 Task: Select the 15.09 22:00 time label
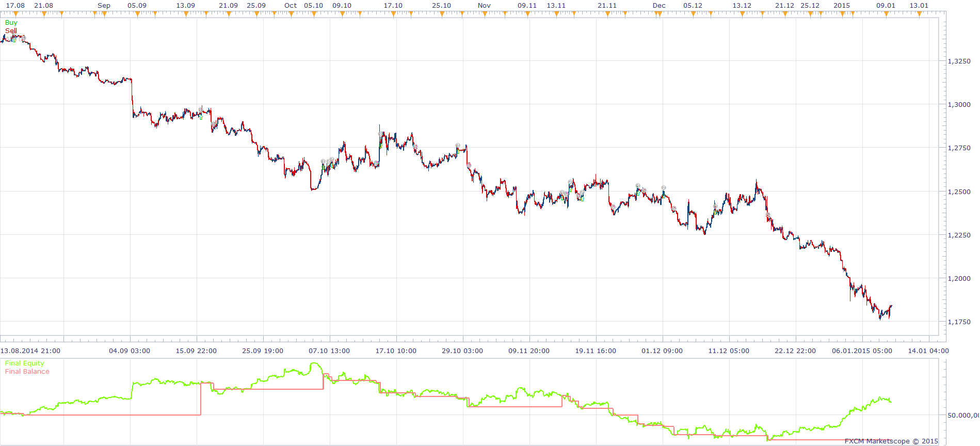196,351
